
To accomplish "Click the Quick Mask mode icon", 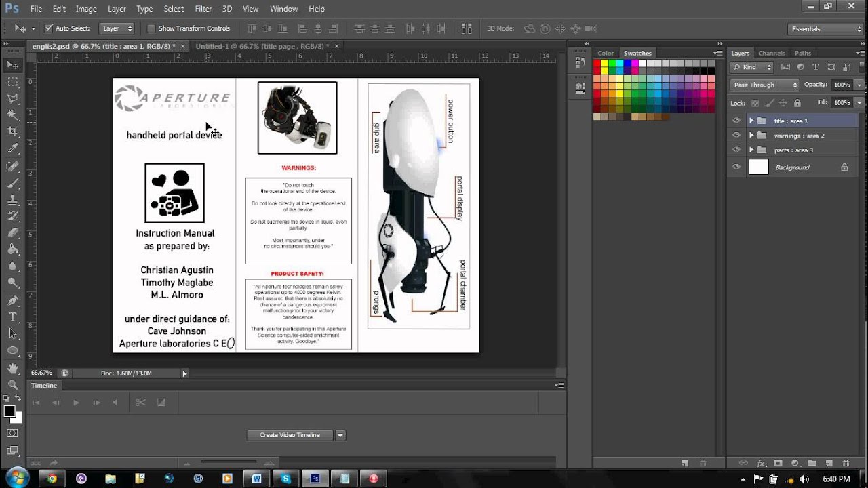I will coord(13,433).
